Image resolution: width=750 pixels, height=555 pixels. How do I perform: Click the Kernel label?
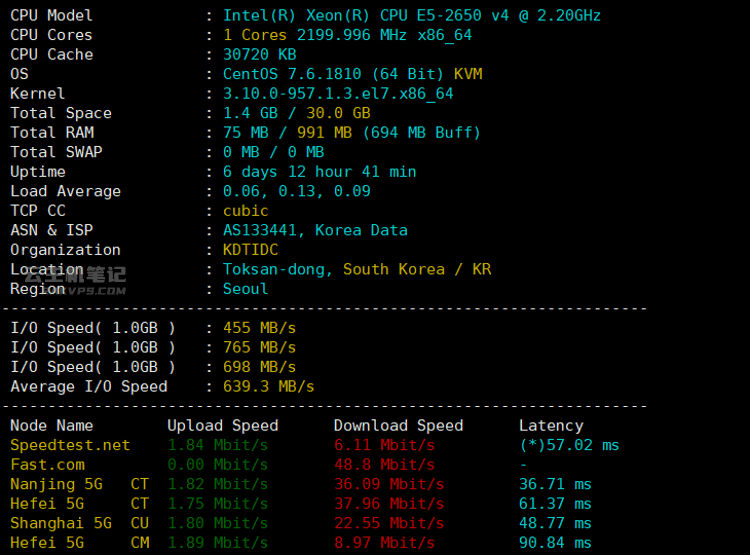coord(38,94)
